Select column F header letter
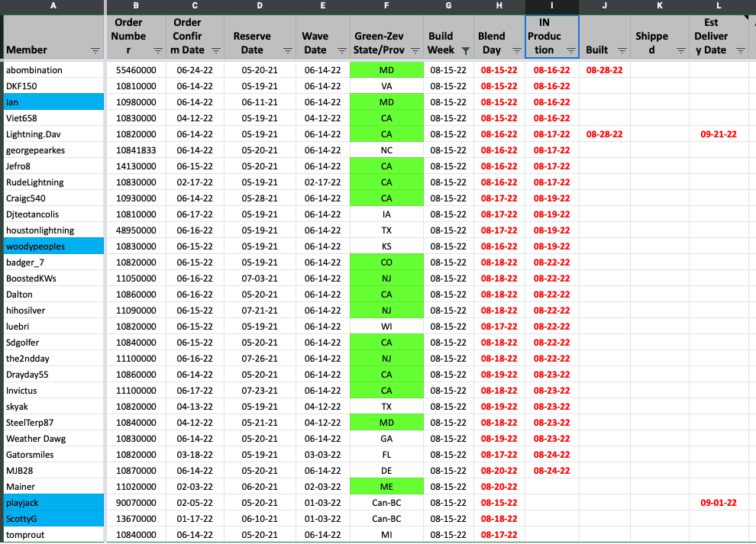 pyautogui.click(x=386, y=6)
